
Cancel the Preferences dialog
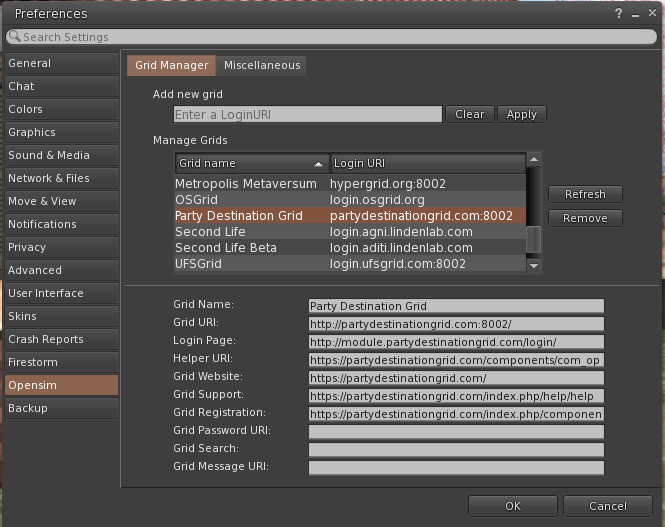click(608, 506)
